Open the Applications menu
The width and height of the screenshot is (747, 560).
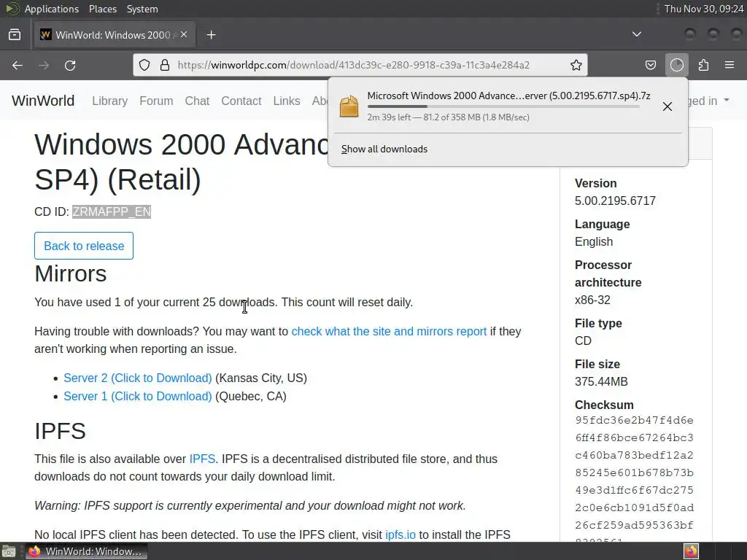click(52, 9)
